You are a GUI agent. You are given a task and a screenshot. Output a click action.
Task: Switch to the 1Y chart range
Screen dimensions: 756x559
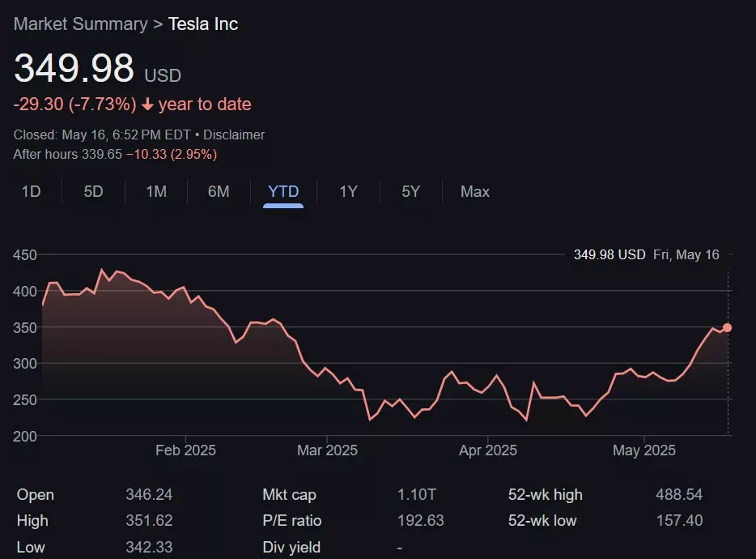[347, 192]
